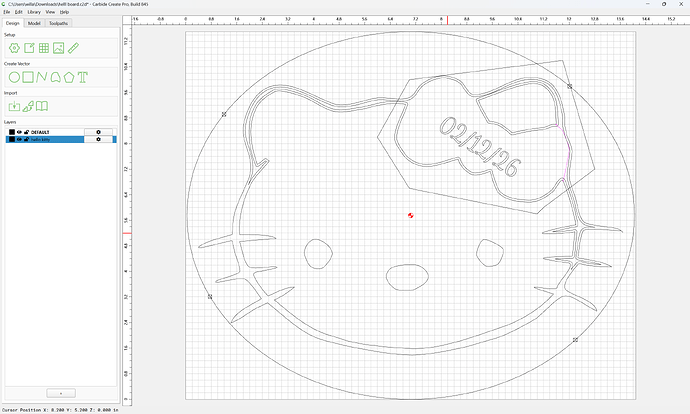Open the grid settings icon in Setup
690x414 pixels.
pos(44,48)
